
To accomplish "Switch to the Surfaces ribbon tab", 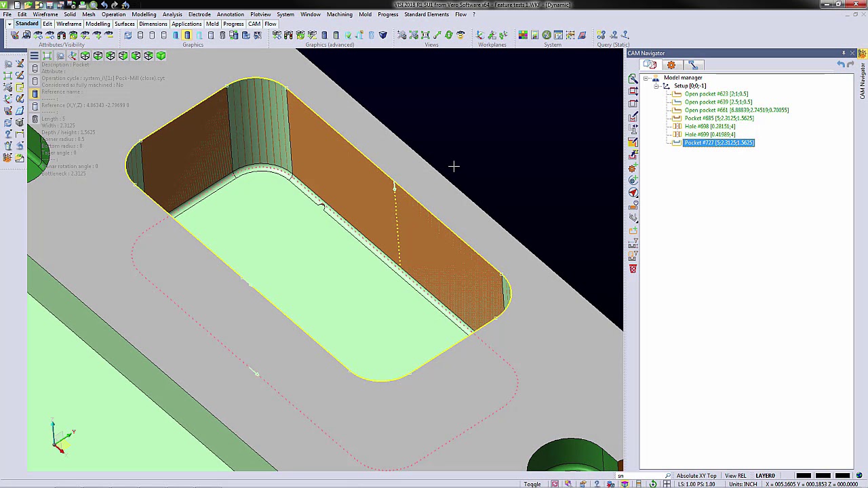I will pyautogui.click(x=125, y=24).
